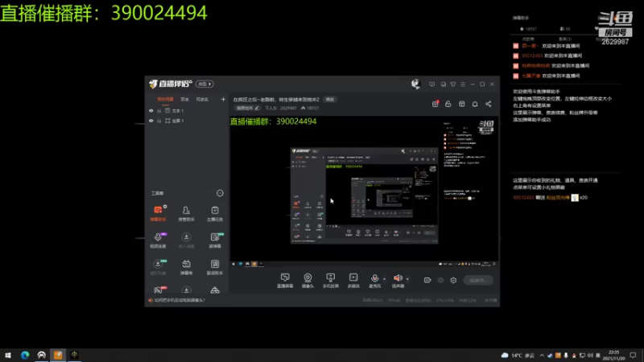Switch to the second scene tab
644x362 pixels.
click(185, 99)
